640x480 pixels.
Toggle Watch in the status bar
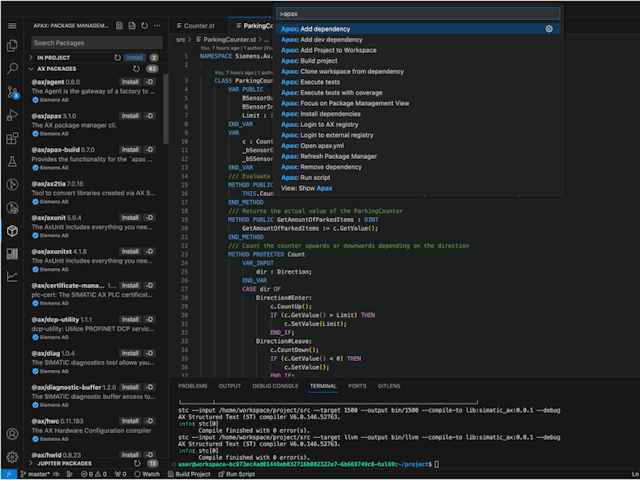click(x=147, y=474)
